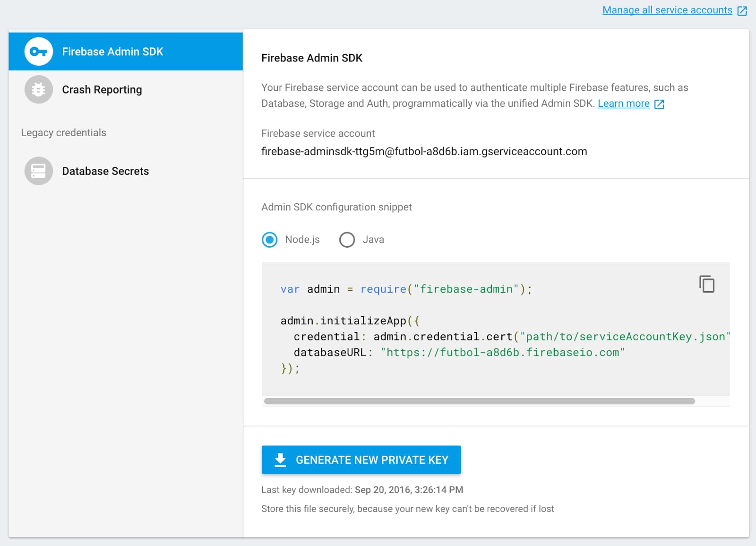
Task: Click the key icon for Firebase Admin SDK
Action: (38, 52)
